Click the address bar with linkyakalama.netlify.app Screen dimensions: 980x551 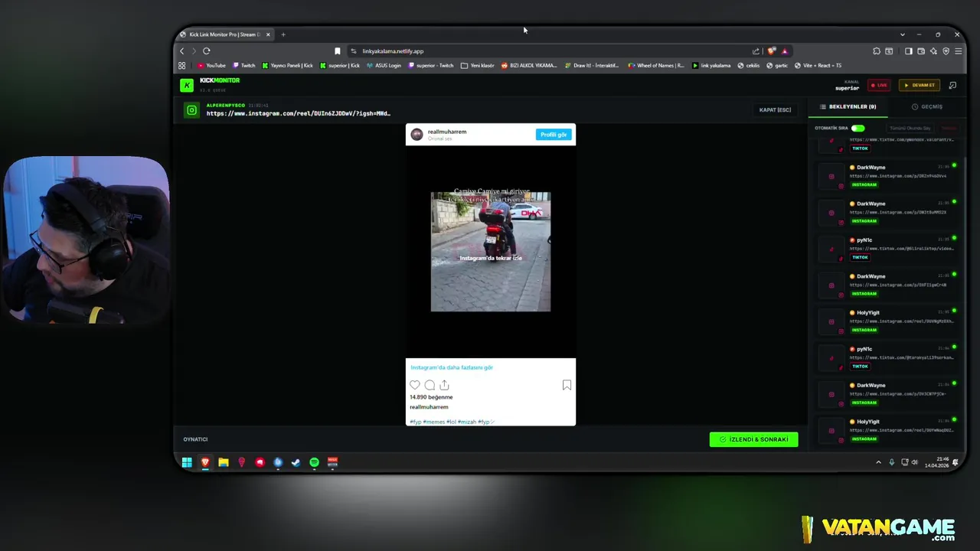(x=547, y=51)
